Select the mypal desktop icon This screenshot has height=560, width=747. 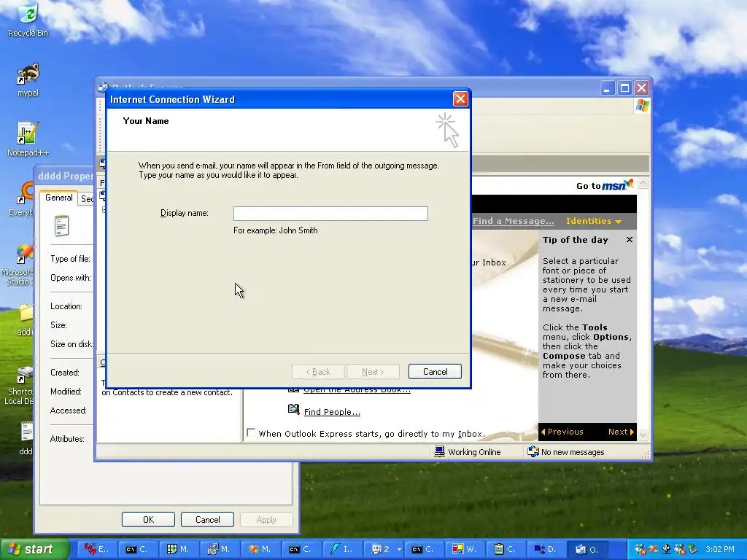click(x=28, y=79)
